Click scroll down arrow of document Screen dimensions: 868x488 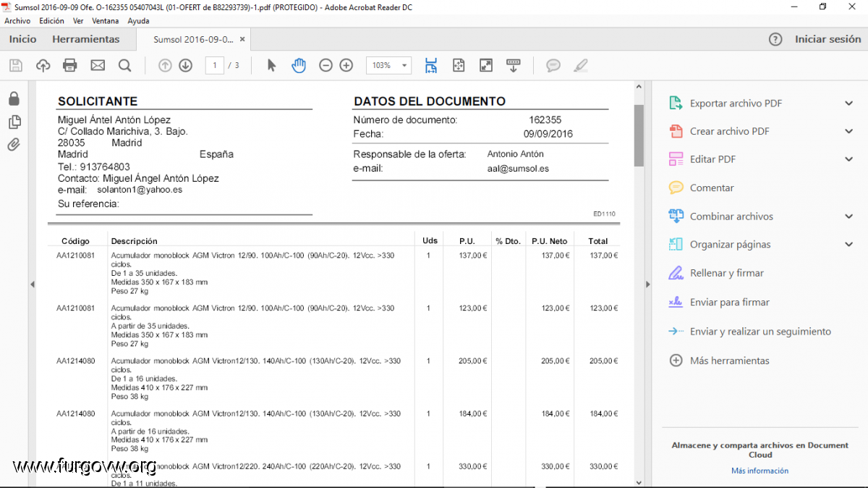639,481
